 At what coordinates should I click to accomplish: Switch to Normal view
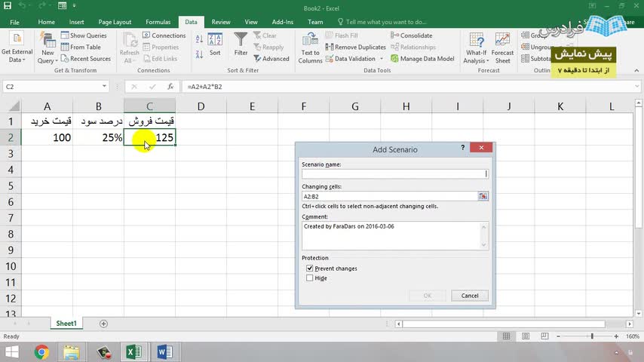pyautogui.click(x=507, y=336)
